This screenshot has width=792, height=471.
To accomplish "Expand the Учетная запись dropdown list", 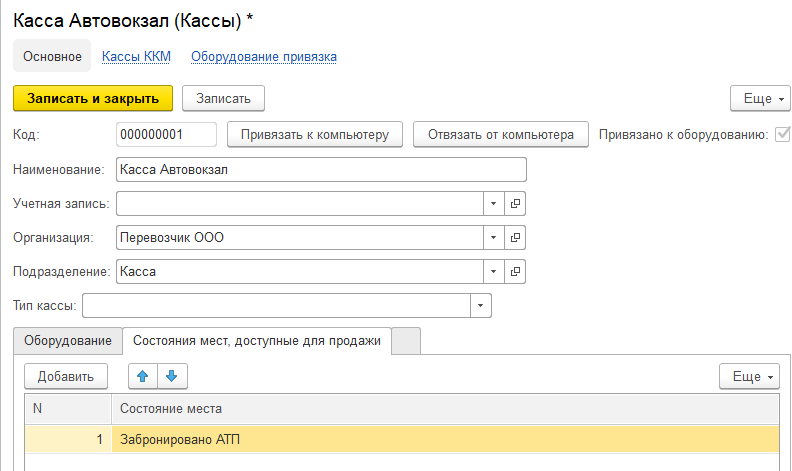I will coord(494,204).
